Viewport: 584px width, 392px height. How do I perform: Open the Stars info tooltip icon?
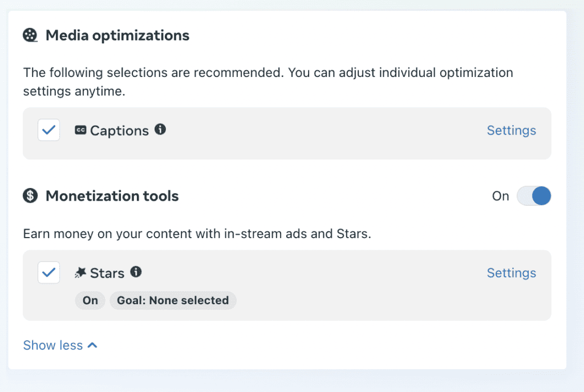click(x=136, y=272)
